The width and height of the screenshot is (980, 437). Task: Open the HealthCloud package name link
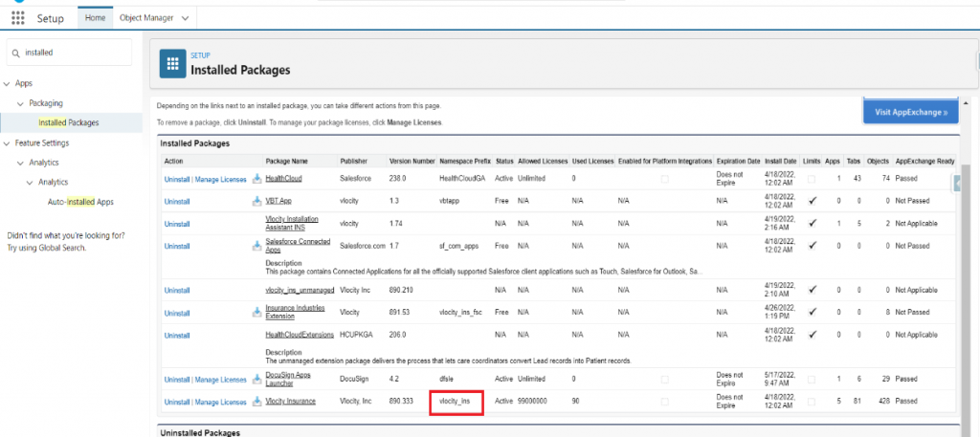283,179
